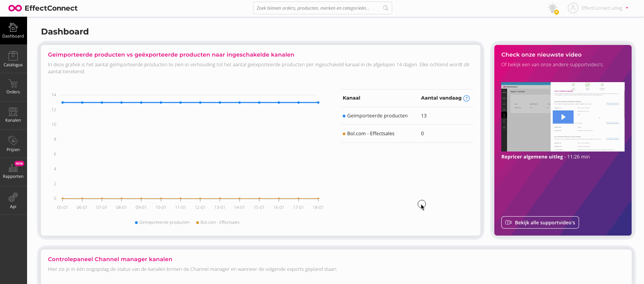This screenshot has height=284, width=644.
Task: Open the Api gears icon
Action: click(13, 198)
